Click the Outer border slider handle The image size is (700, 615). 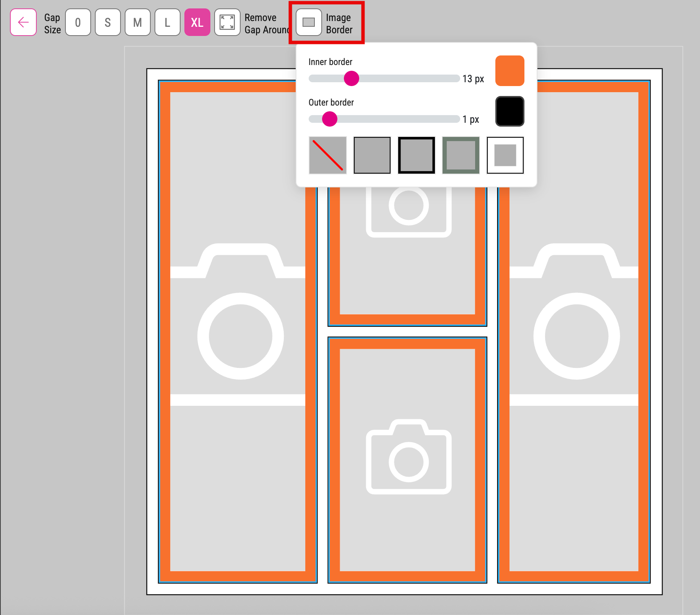(x=330, y=119)
